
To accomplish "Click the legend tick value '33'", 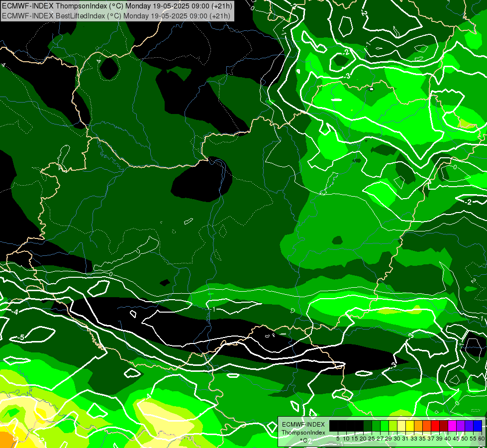I will pos(414,439).
